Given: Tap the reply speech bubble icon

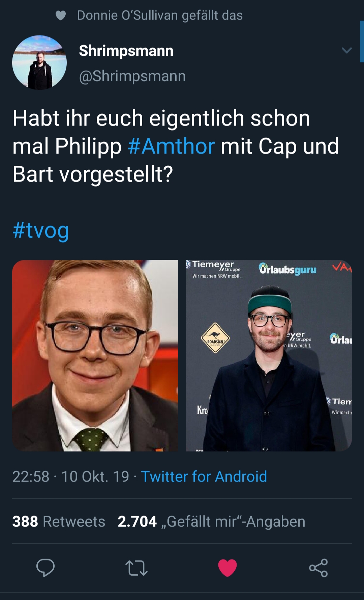Looking at the screenshot, I should [x=45, y=568].
